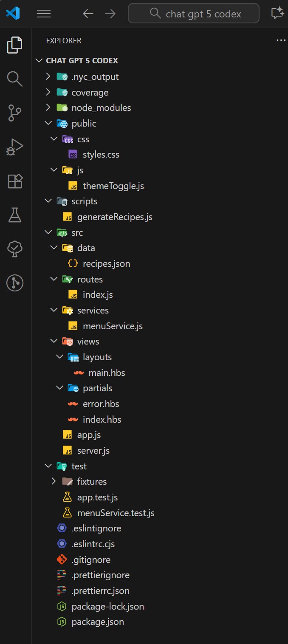Image resolution: width=288 pixels, height=644 pixels.
Task: Go back using the left arrow
Action: (88, 14)
